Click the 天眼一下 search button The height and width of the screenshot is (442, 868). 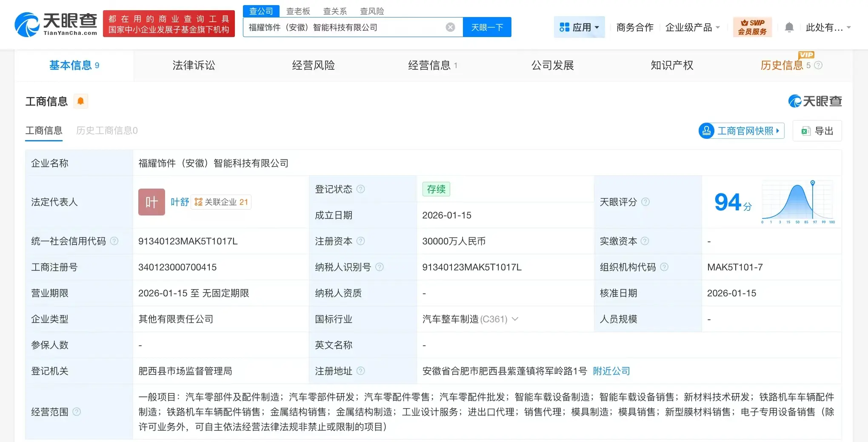click(x=487, y=27)
